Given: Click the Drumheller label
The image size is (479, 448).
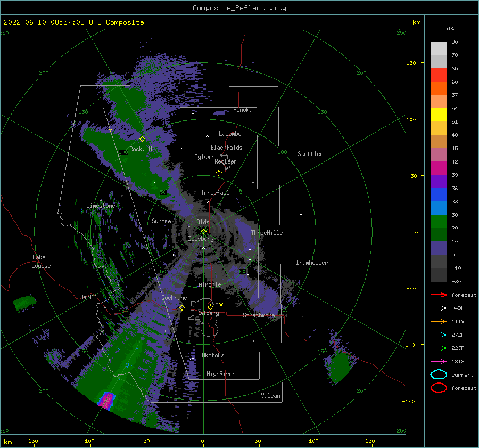Looking at the screenshot, I should point(312,263).
